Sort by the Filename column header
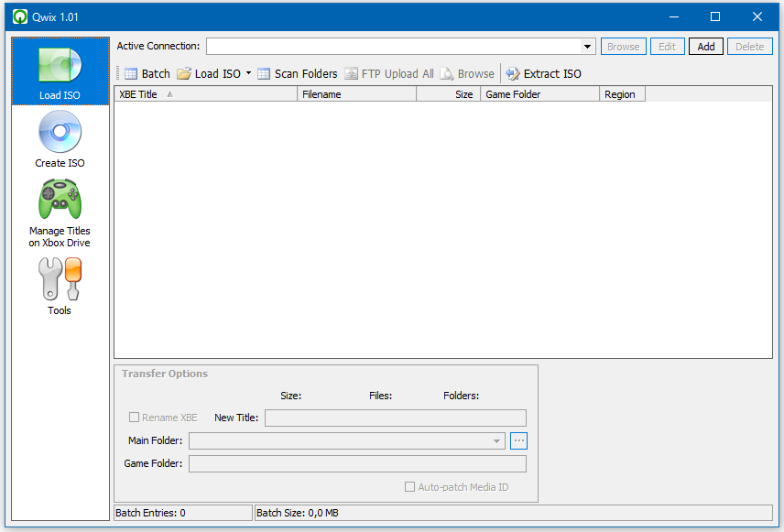Image resolution: width=784 pixels, height=532 pixels. (357, 94)
